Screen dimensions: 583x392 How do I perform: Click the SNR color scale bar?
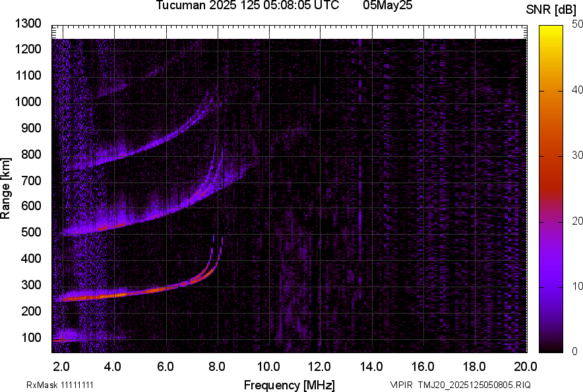click(551, 189)
